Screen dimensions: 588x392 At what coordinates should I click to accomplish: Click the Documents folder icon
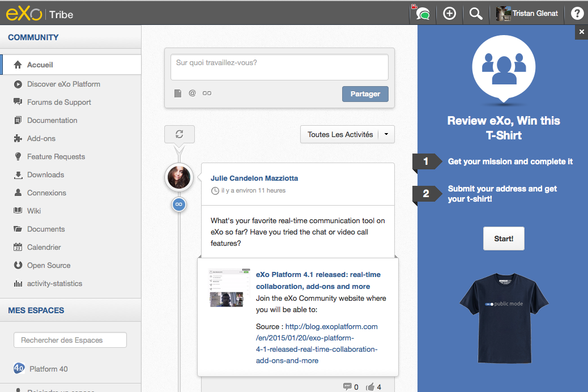tap(18, 229)
